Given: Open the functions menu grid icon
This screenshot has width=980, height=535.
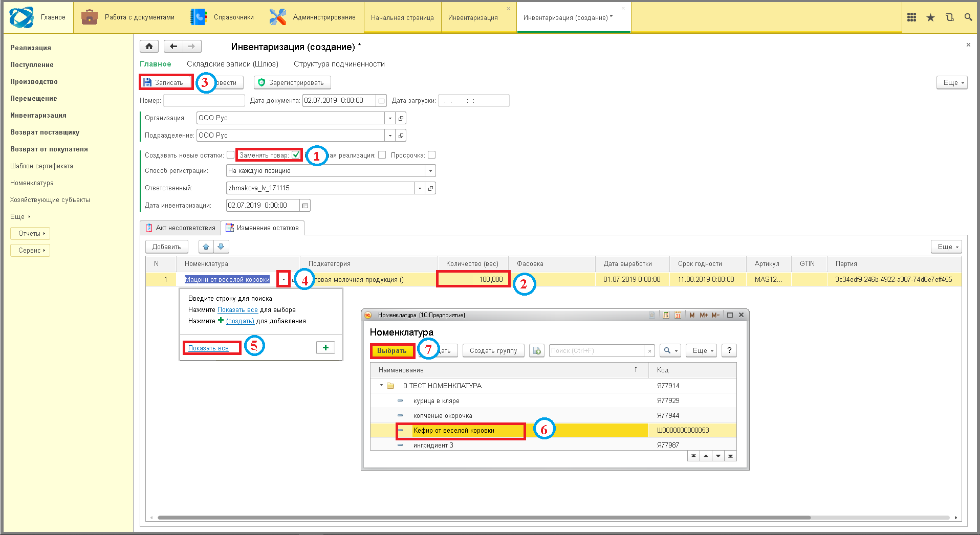Looking at the screenshot, I should 911,17.
